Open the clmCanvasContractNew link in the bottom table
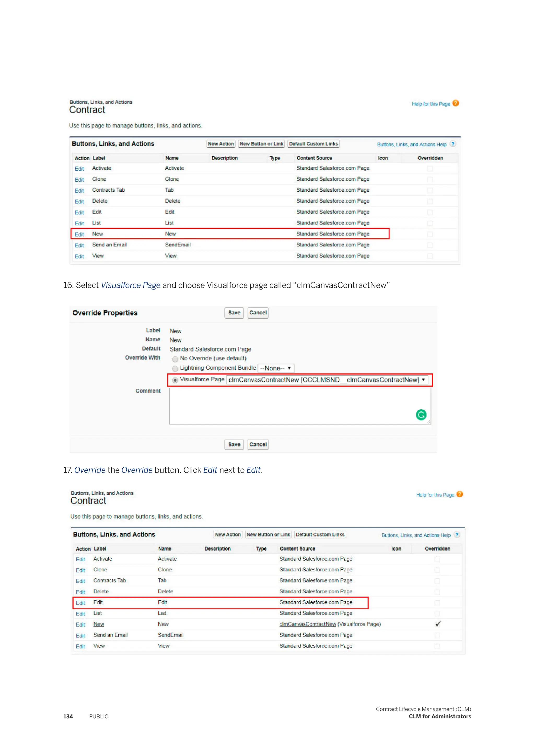 pyautogui.click(x=308, y=624)
